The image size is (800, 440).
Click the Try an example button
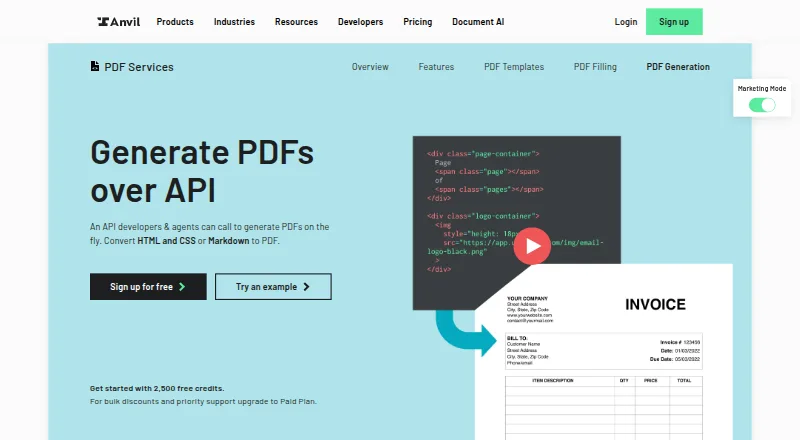click(x=273, y=286)
